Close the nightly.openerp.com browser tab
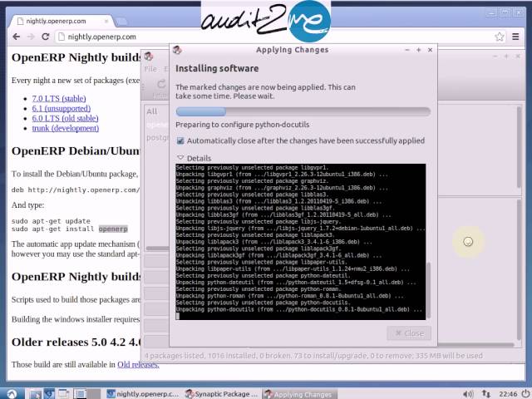Image resolution: width=532 pixels, height=399 pixels. tap(106, 21)
